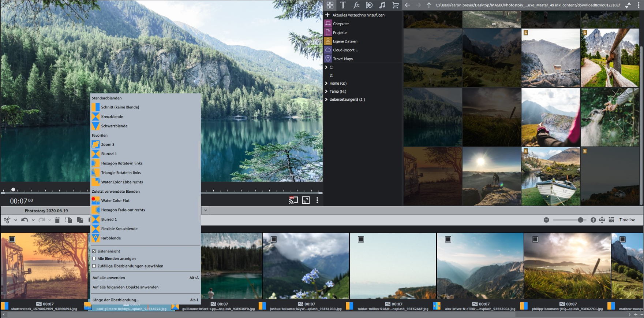Check Zufällige Überblendungen auswählen
Screen dimensions: 644x318
click(x=94, y=266)
